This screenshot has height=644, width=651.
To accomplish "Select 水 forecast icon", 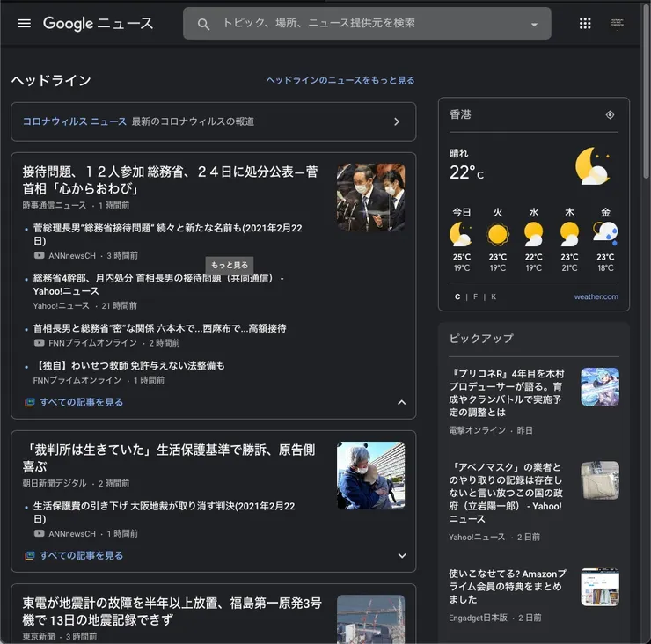I will tap(533, 235).
